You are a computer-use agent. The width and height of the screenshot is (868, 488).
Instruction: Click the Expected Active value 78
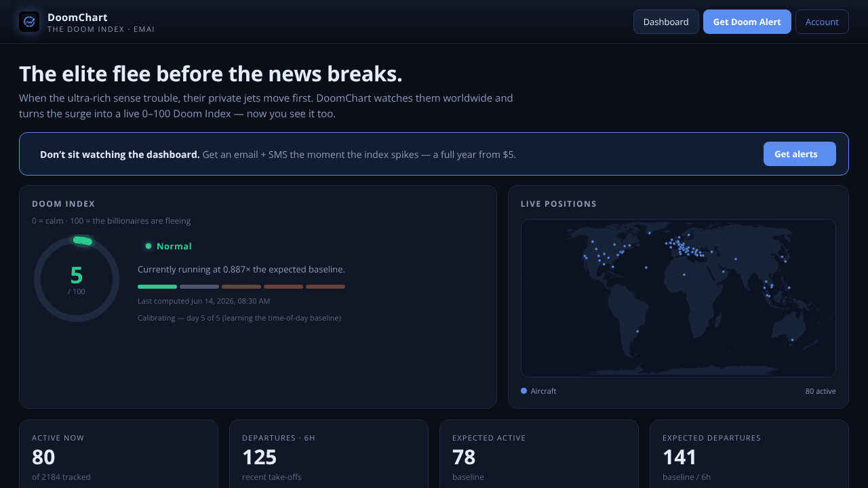click(464, 457)
